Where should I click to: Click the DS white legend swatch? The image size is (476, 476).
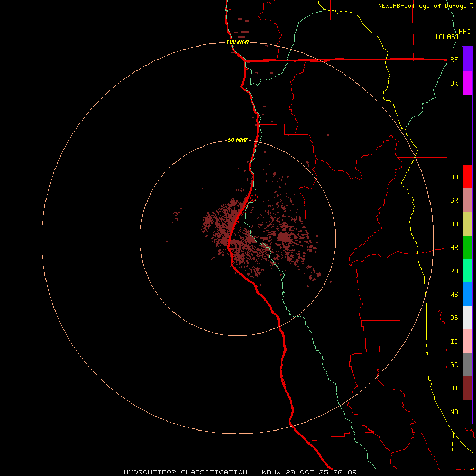point(467,317)
